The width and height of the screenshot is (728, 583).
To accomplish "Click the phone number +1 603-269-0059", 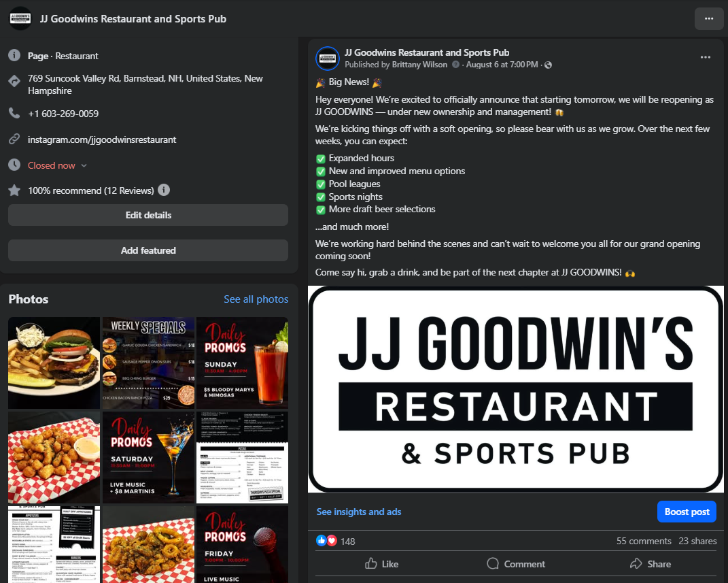I will coord(63,114).
